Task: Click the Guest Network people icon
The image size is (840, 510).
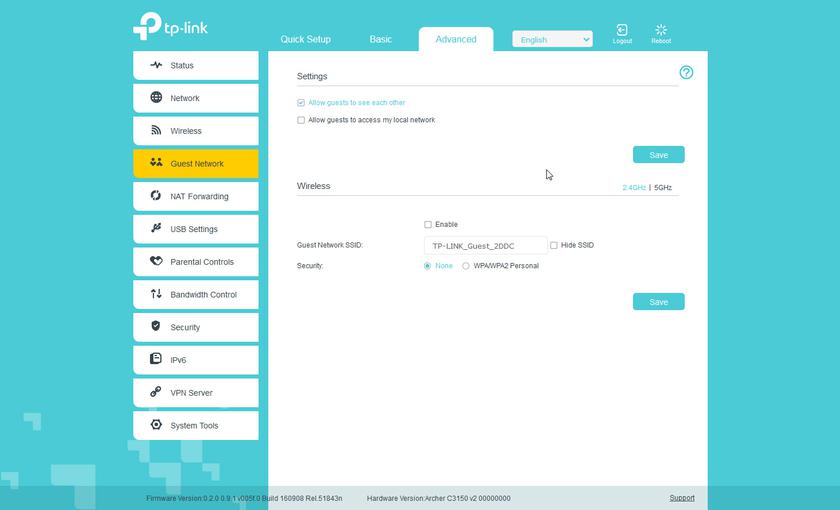Action: click(x=156, y=162)
